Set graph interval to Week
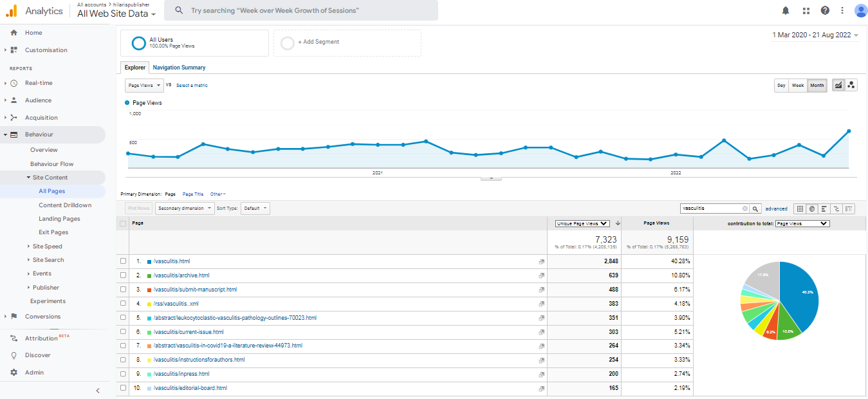This screenshot has width=868, height=399. pos(798,86)
